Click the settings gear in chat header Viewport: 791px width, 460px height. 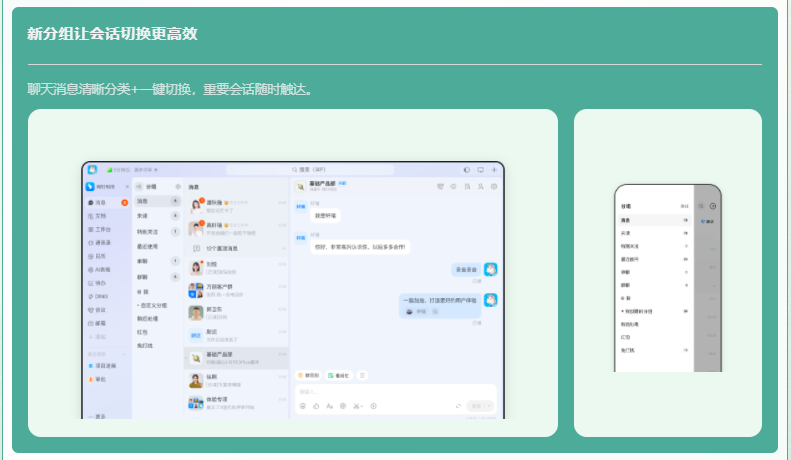click(493, 186)
